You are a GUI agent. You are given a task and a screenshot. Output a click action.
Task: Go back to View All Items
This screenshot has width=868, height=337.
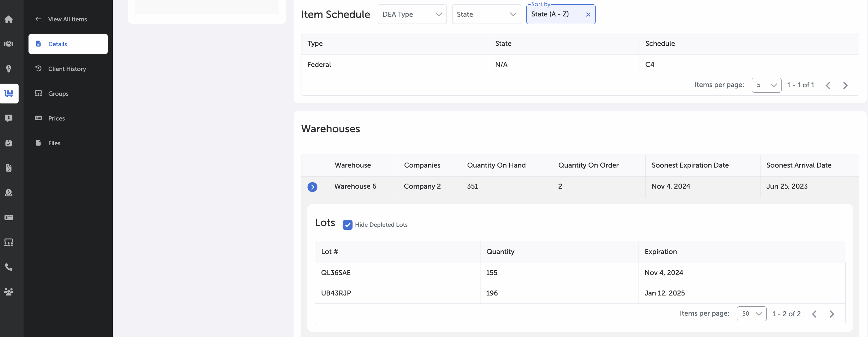[x=61, y=19]
